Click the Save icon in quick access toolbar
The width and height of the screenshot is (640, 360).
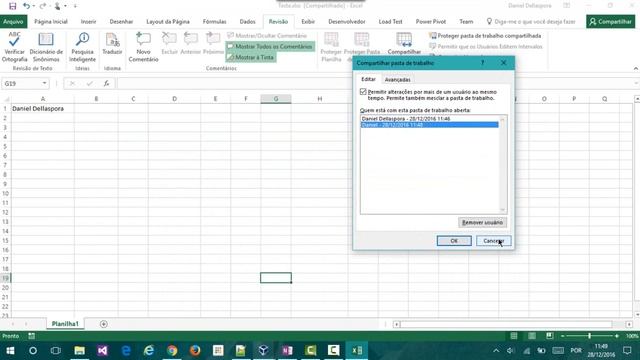point(13,6)
